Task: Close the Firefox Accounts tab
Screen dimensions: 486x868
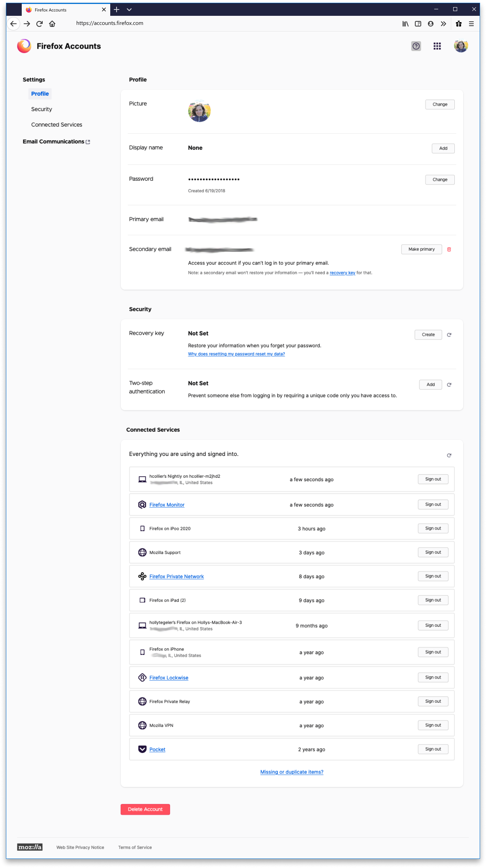Action: click(104, 9)
